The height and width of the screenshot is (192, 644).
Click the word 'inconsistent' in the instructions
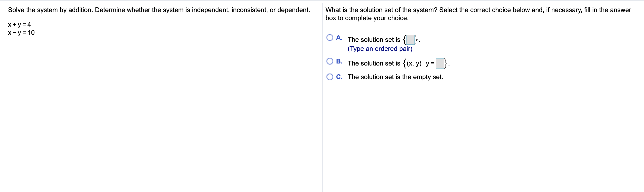tap(249, 10)
